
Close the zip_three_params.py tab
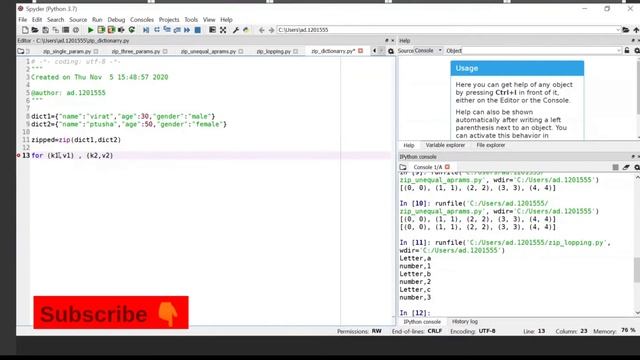tap(165, 51)
